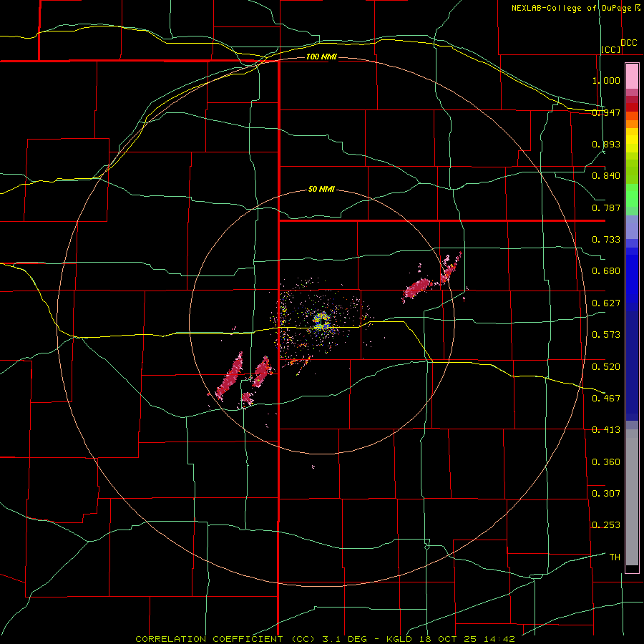Viewport: 644px width, 644px height.
Task: Click the 0.467 scale value
Action: (x=606, y=398)
